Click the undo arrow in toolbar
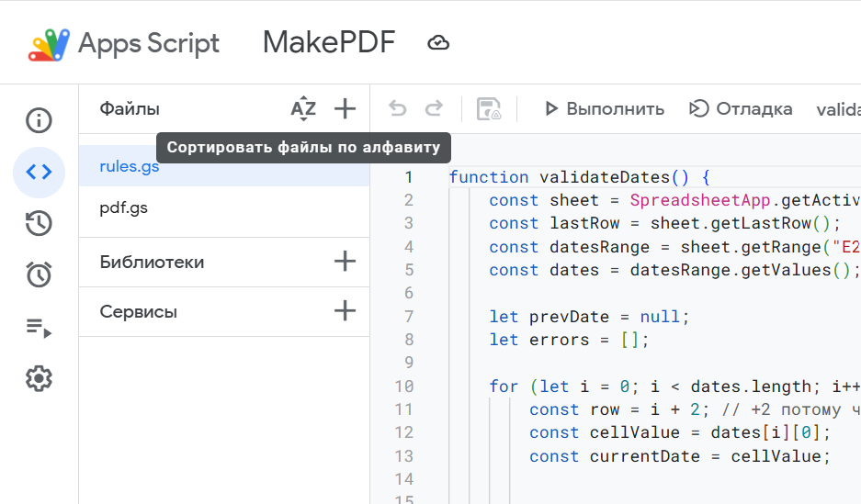This screenshot has width=861, height=504. tap(397, 109)
